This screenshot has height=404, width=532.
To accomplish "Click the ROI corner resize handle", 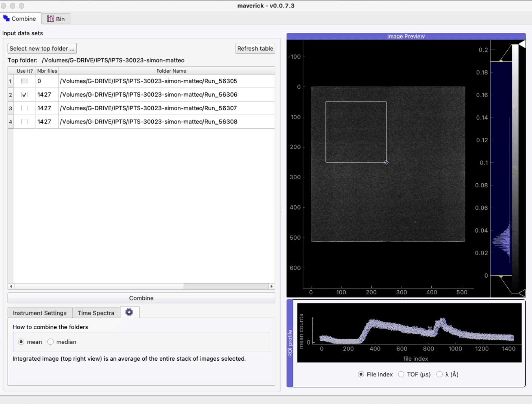I will click(x=386, y=162).
